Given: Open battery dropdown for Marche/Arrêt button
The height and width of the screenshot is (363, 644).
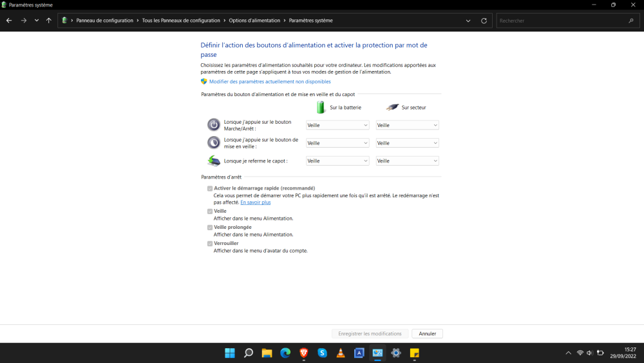Looking at the screenshot, I should coord(337,125).
